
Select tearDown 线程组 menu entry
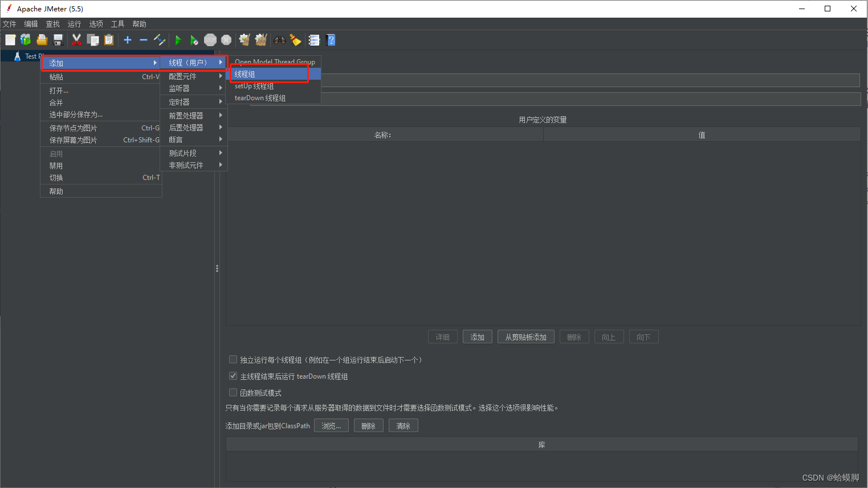(x=274, y=98)
